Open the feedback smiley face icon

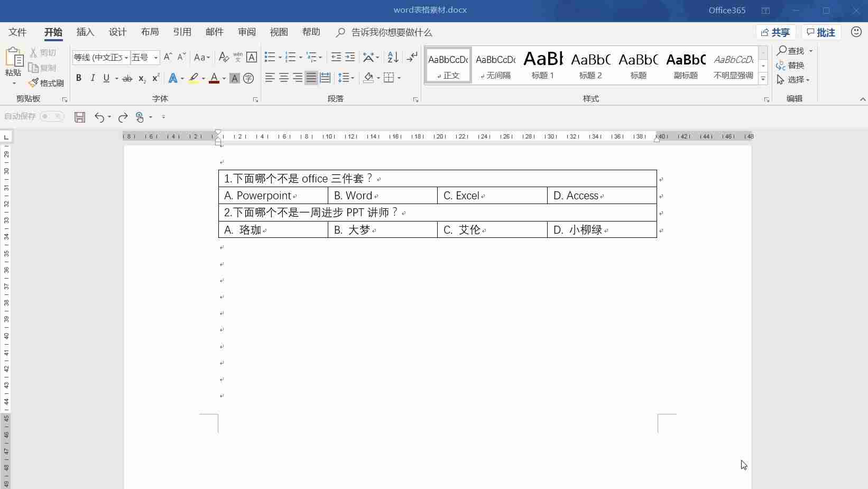pyautogui.click(x=856, y=32)
